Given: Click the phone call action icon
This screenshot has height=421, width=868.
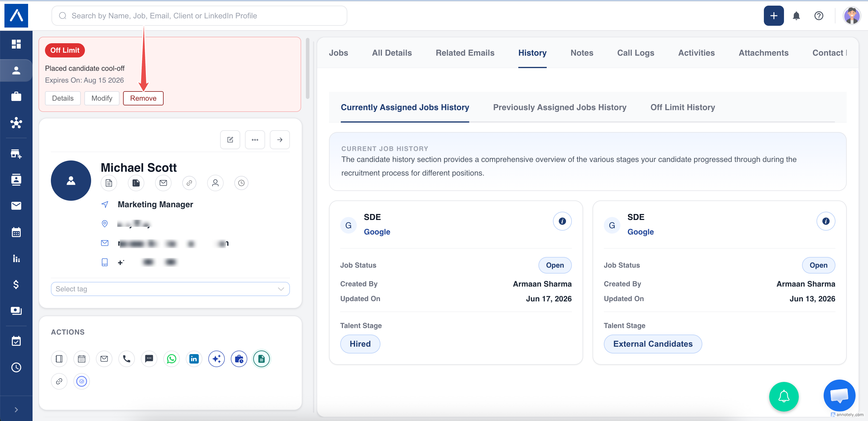Looking at the screenshot, I should click(x=127, y=359).
